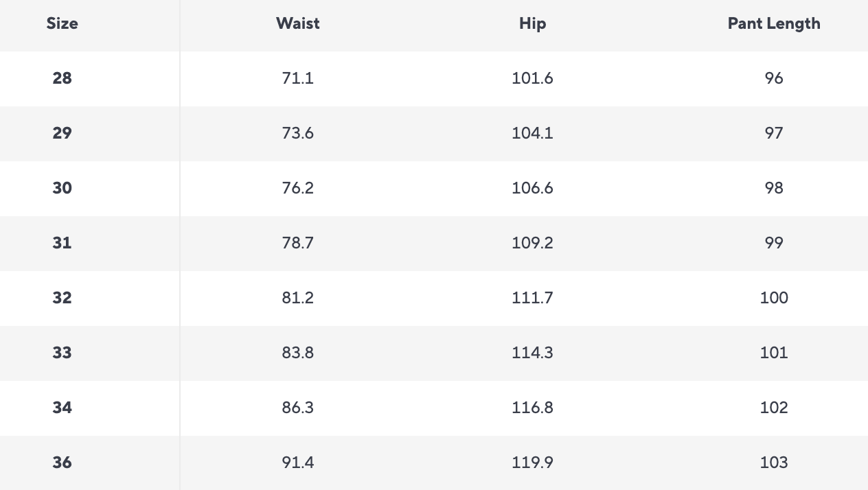Screen dimensions: 868x490
Task: Click hip value 114.3
Action: [x=532, y=353]
